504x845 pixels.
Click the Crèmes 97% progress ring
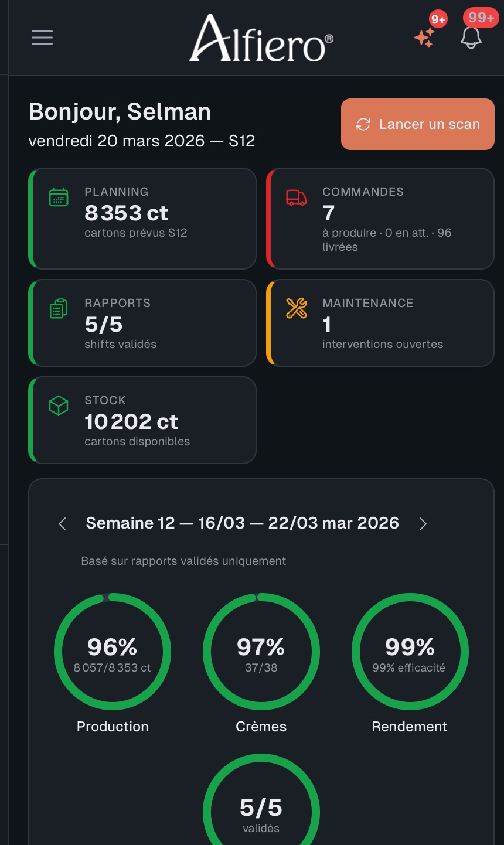tap(261, 652)
